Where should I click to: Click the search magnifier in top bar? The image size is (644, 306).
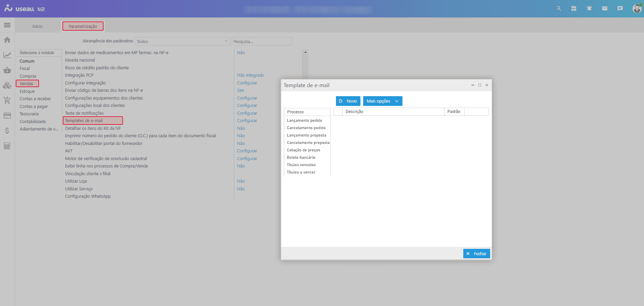click(x=558, y=8)
